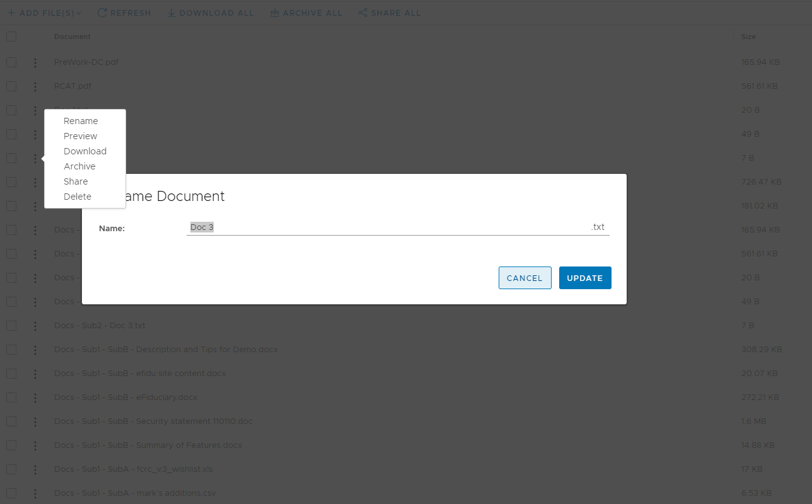Check the checkbox for PreWork-DC.pdf
The image size is (812, 504).
(x=11, y=62)
